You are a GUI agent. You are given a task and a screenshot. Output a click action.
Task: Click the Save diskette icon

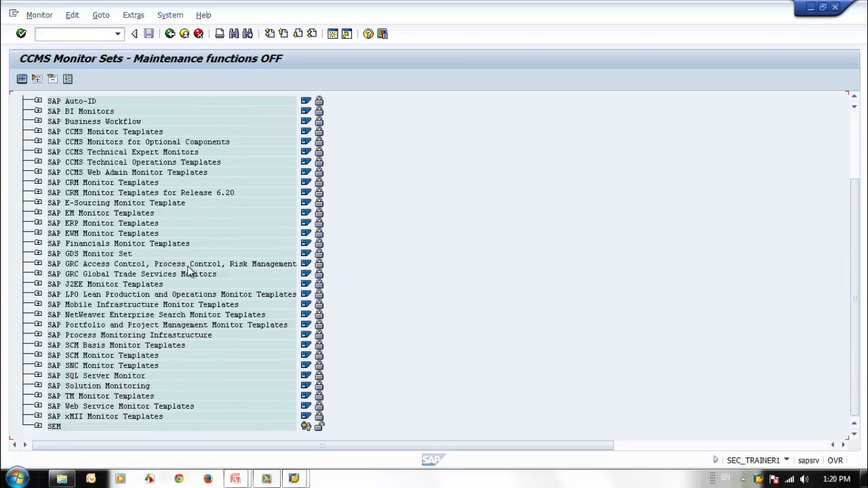pos(149,34)
